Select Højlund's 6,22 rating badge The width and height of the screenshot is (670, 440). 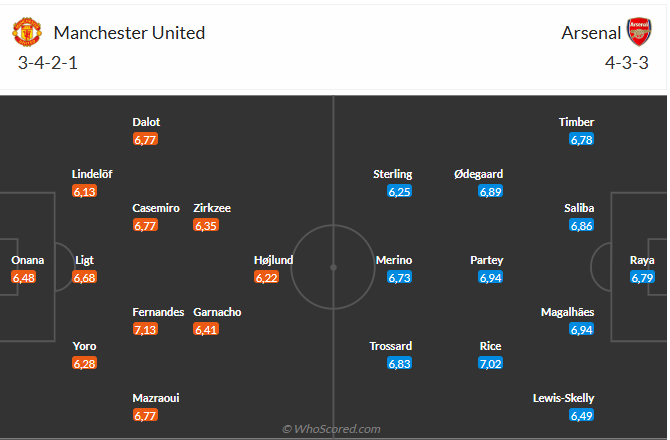(x=266, y=278)
